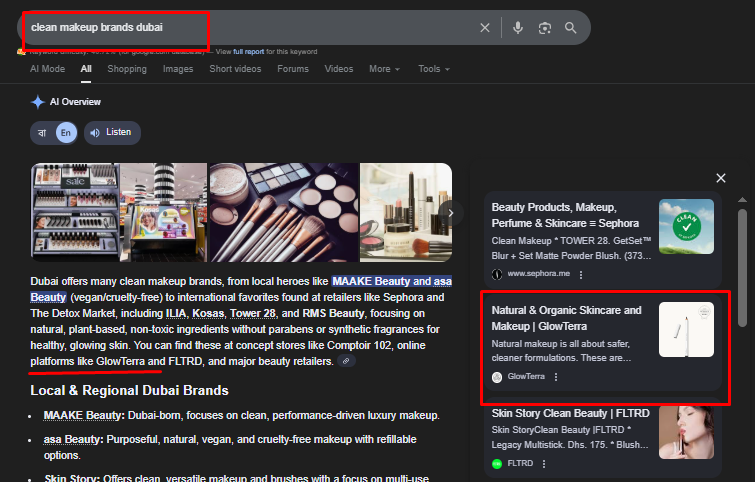Switch language to Bengali option

tap(42, 133)
